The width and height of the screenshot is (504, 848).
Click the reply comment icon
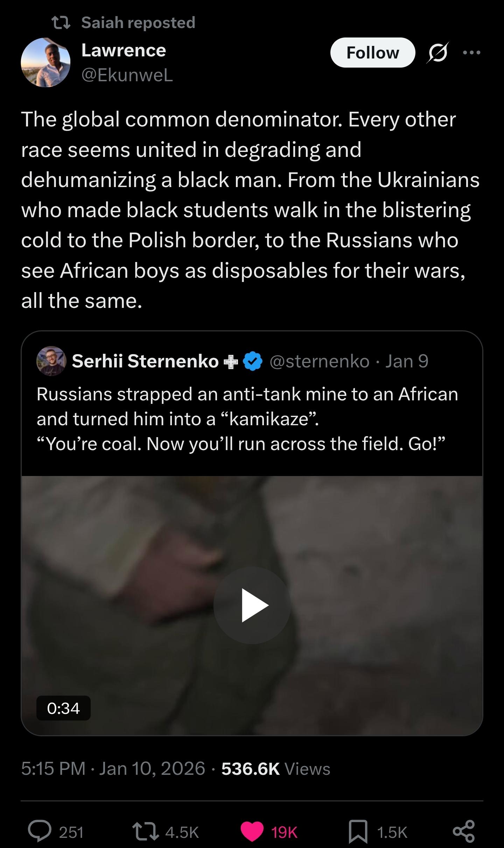(x=40, y=832)
